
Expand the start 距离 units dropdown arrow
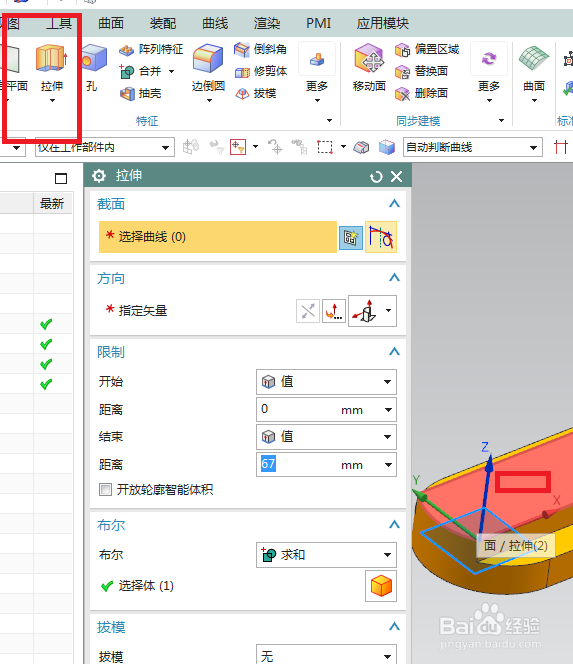[388, 409]
